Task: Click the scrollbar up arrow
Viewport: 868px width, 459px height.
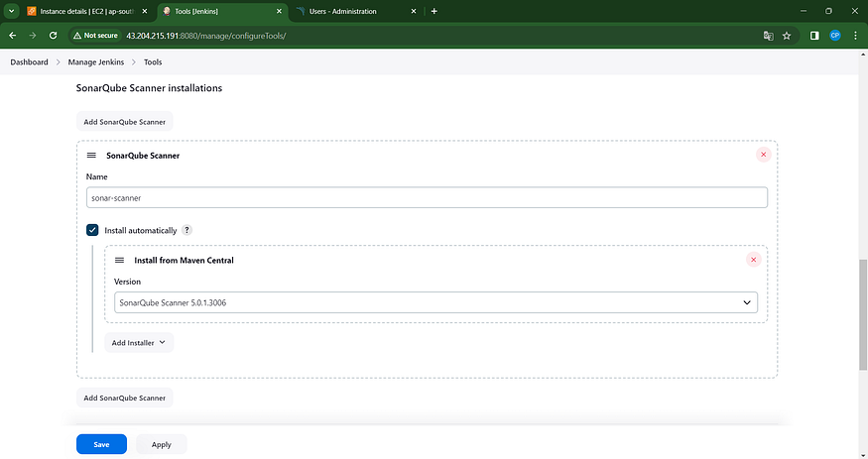Action: pos(862,55)
